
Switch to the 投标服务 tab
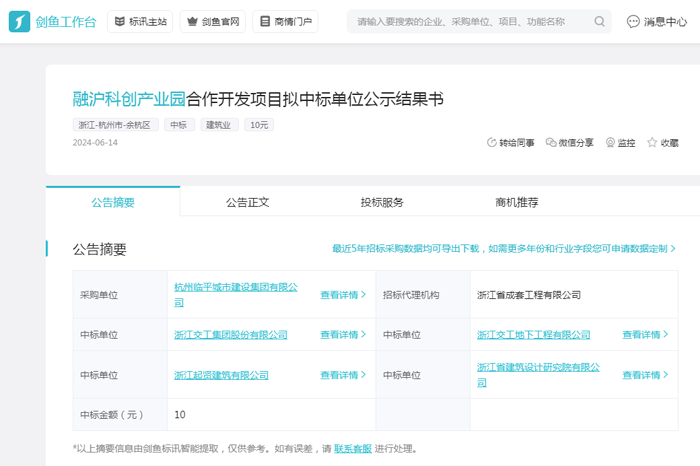tap(382, 202)
